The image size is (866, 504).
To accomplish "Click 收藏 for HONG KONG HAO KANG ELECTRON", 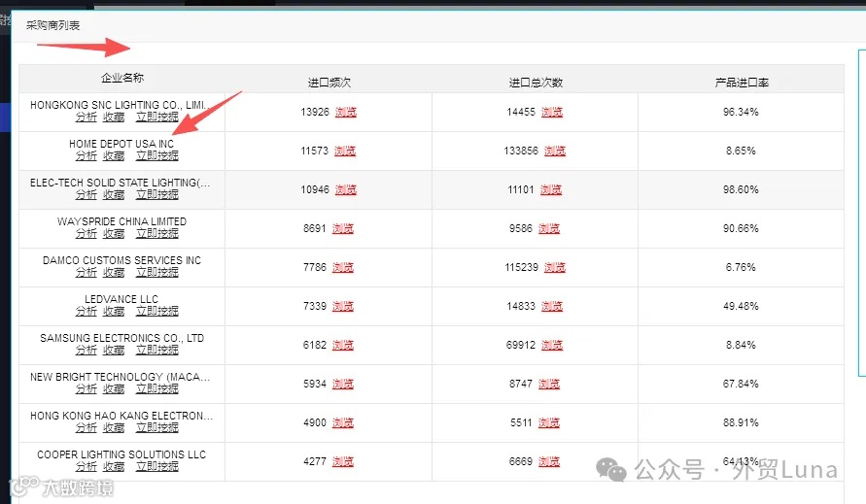I will pos(114,428).
